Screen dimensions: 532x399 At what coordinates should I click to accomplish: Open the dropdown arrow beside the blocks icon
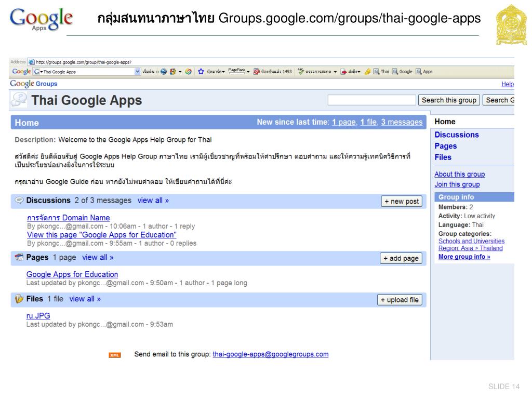click(x=180, y=72)
